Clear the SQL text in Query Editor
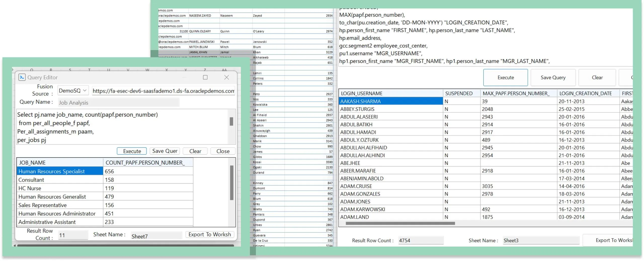This screenshot has width=644, height=261. click(x=195, y=151)
